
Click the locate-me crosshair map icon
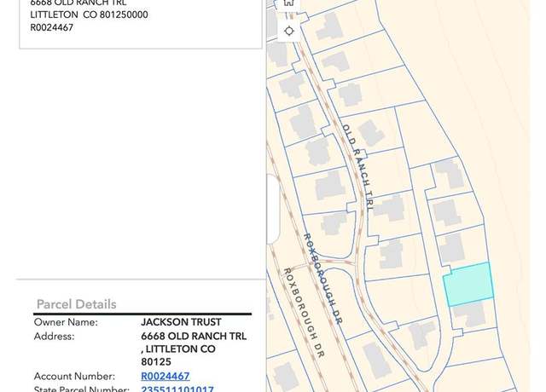288,31
